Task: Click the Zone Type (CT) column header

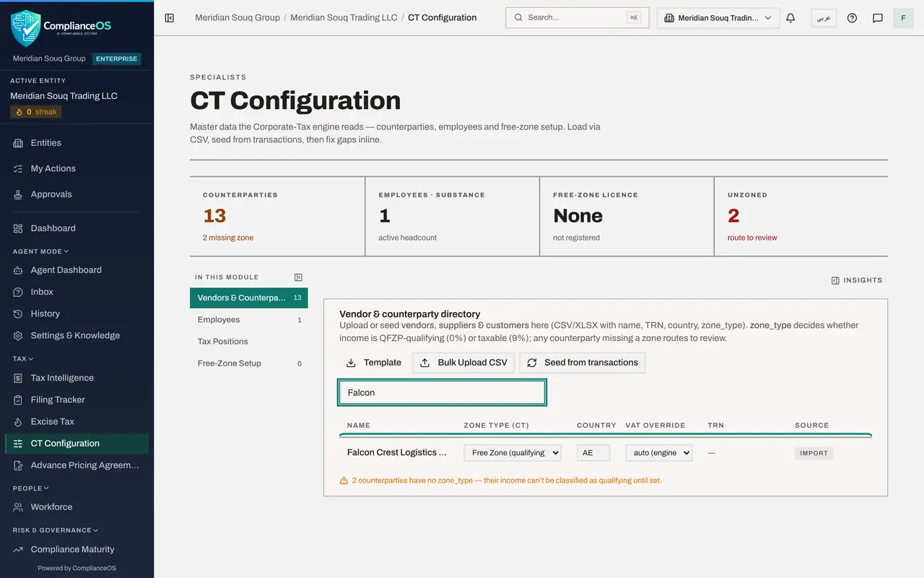Action: (497, 426)
